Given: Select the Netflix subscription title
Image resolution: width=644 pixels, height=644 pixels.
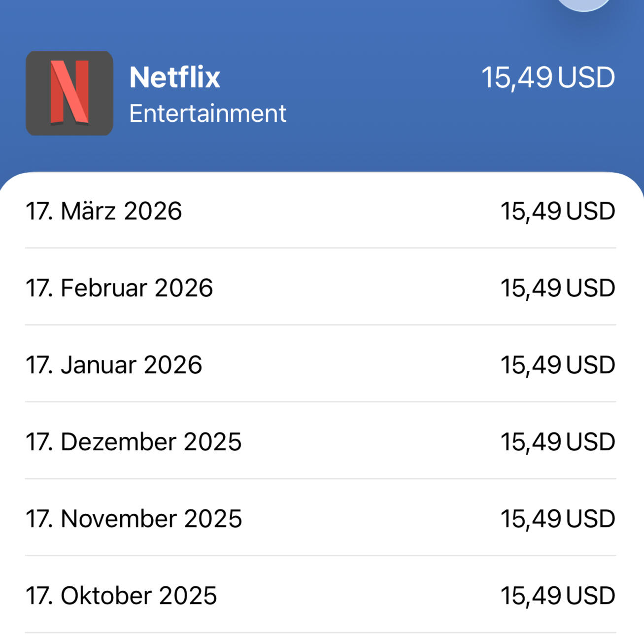Looking at the screenshot, I should 174,77.
